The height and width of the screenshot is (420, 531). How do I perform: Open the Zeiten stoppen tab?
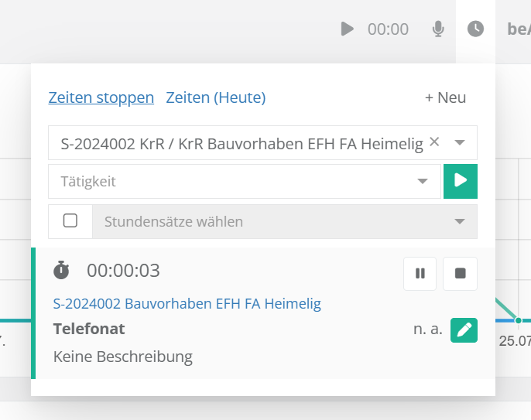pos(101,97)
